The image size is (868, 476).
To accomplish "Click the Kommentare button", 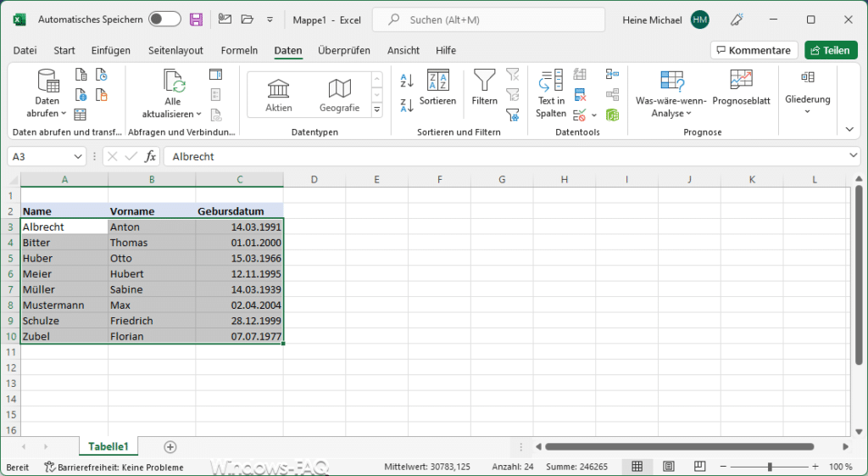I will [x=754, y=50].
